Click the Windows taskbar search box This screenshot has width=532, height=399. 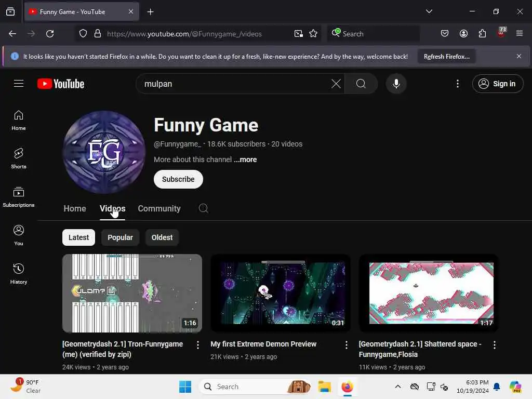pyautogui.click(x=256, y=387)
